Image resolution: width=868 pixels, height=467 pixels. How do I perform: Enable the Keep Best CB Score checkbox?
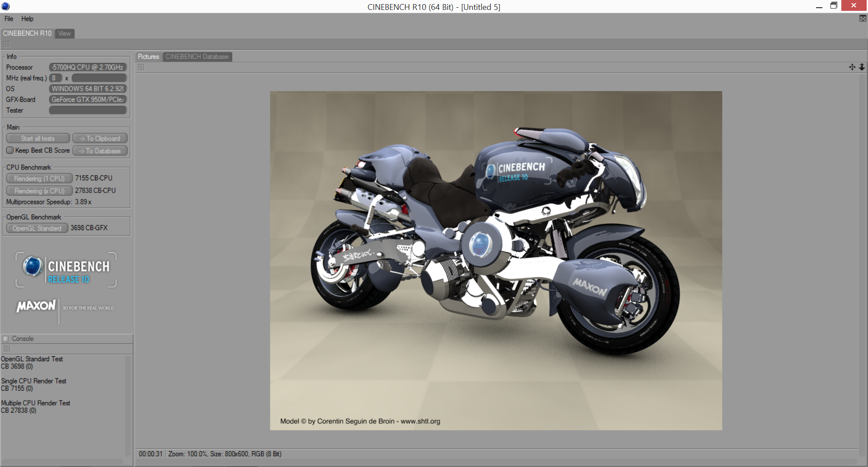pos(10,150)
